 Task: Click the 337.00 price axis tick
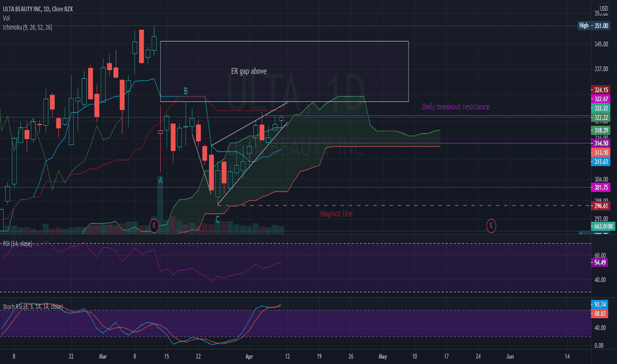point(601,69)
